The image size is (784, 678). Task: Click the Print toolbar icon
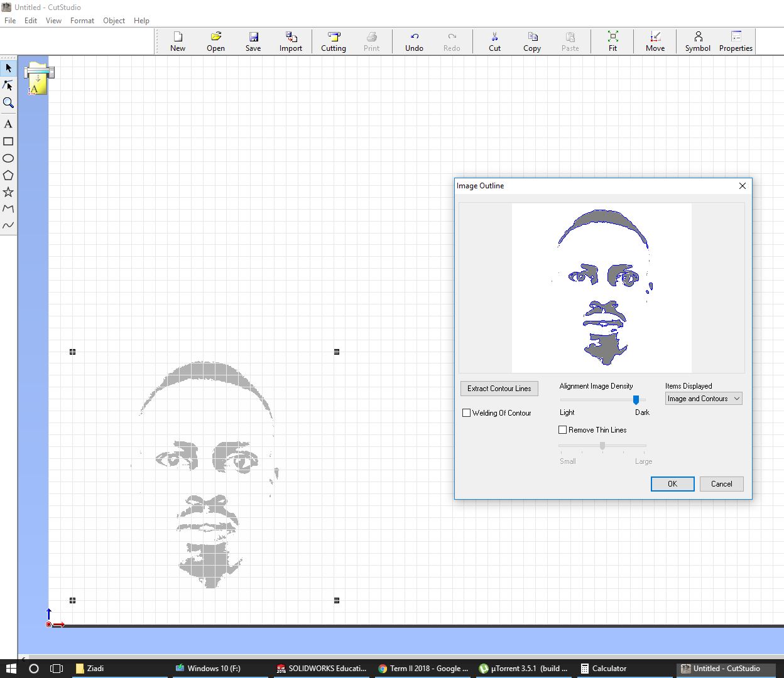pos(371,41)
